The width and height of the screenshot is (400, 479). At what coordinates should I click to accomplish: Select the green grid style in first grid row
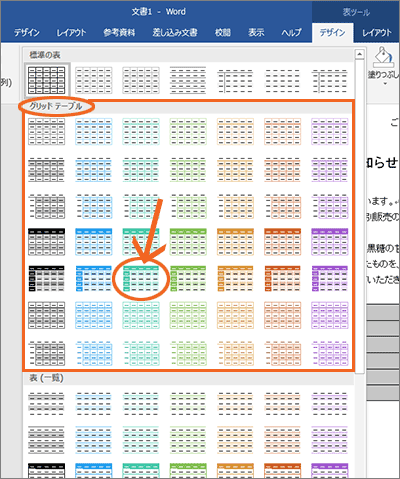(x=188, y=131)
